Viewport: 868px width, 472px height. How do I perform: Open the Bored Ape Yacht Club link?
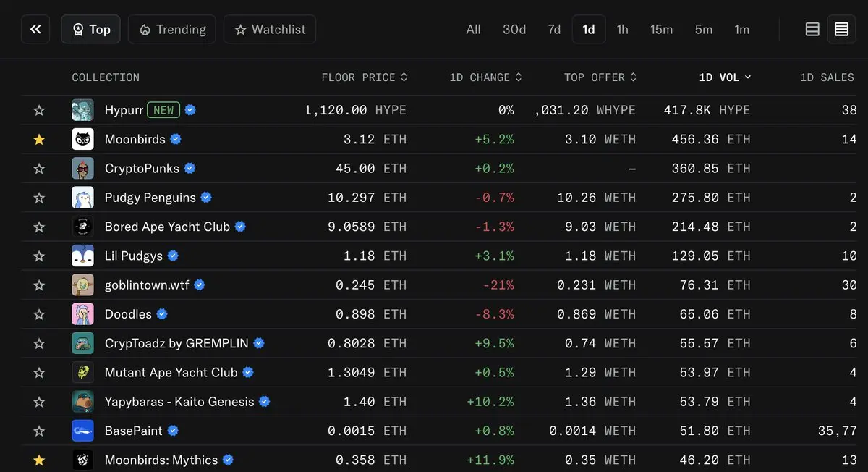pyautogui.click(x=167, y=227)
